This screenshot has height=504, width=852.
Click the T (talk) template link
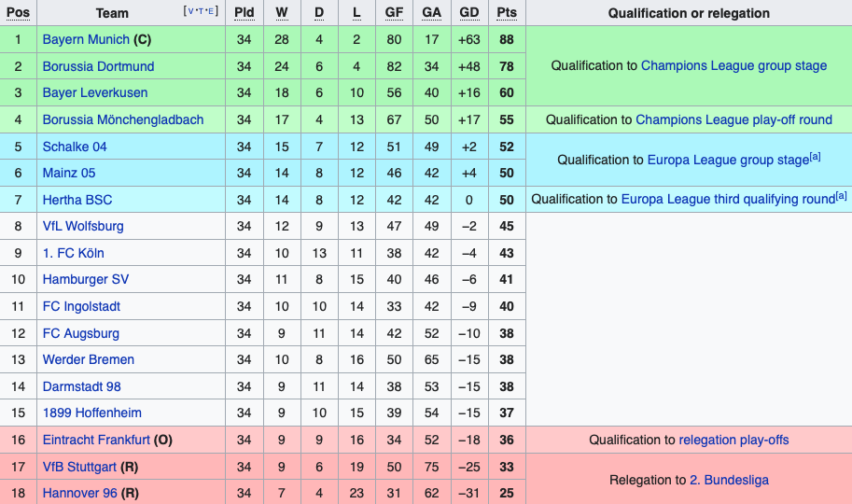tap(201, 11)
